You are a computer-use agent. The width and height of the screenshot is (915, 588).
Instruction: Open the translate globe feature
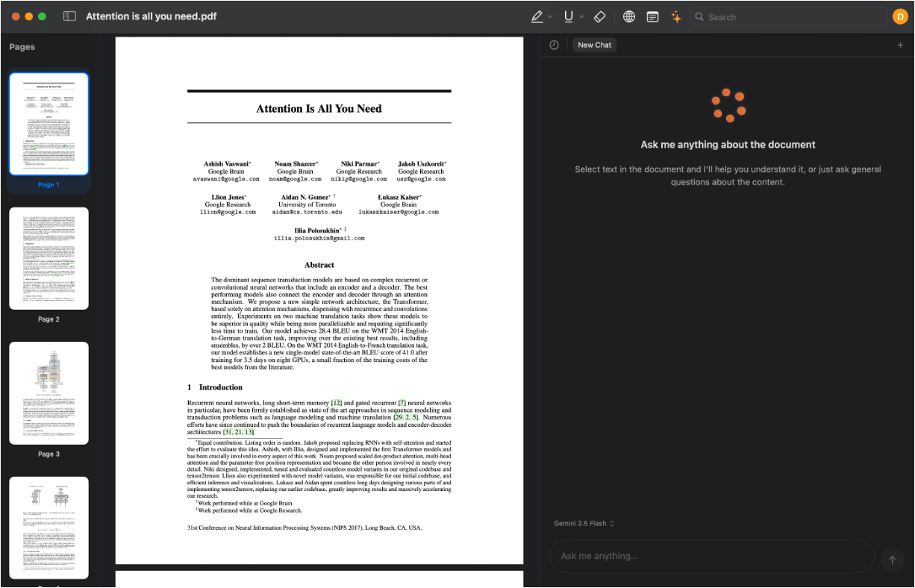628,16
